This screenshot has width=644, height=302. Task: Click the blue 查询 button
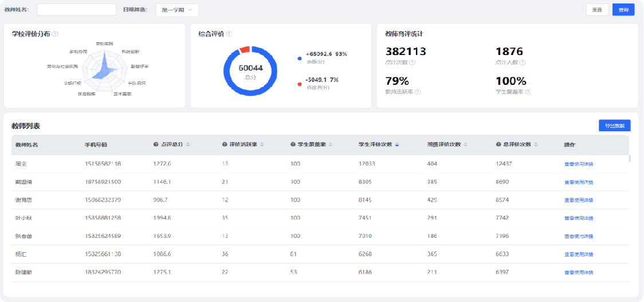click(x=623, y=10)
